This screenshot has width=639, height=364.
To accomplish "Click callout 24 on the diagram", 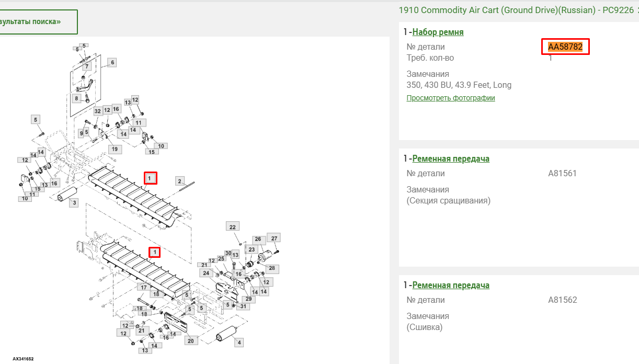I will [206, 273].
